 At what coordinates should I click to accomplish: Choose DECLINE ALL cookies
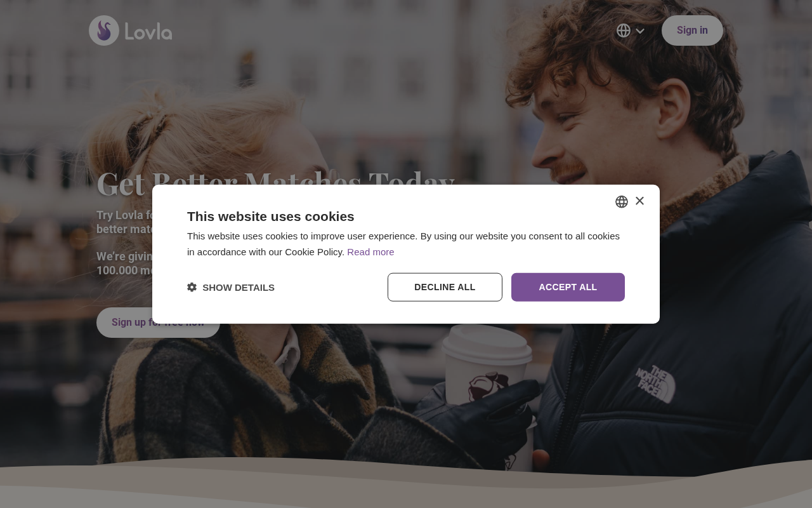445,287
